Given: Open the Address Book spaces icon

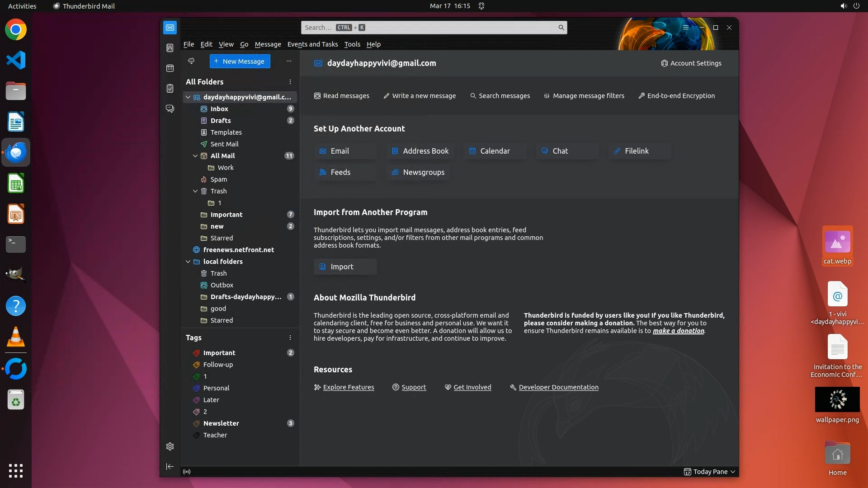Looking at the screenshot, I should [x=170, y=48].
